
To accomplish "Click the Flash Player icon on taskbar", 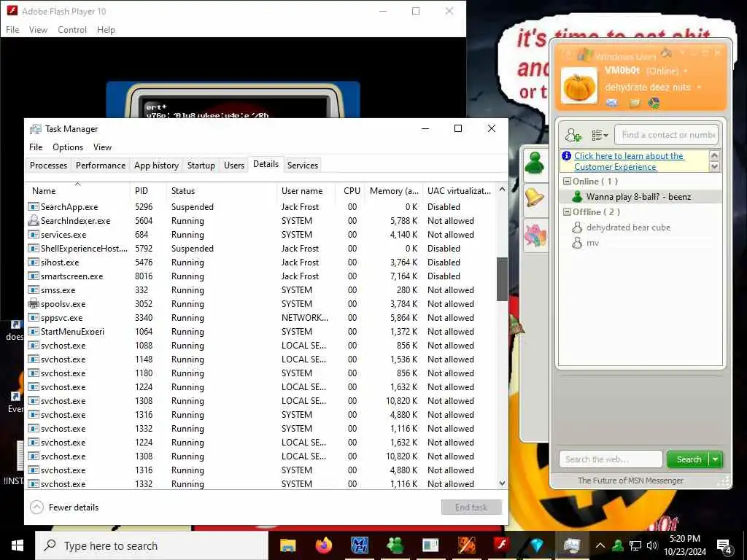I will [x=502, y=545].
